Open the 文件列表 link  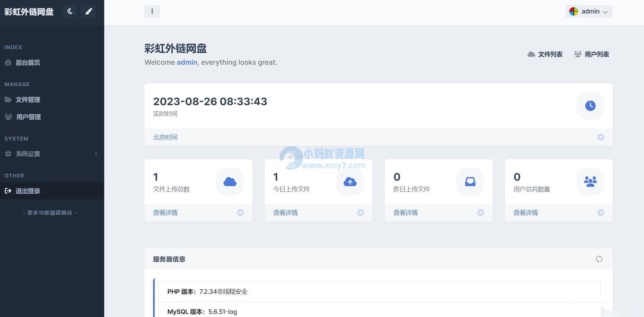[x=545, y=54]
